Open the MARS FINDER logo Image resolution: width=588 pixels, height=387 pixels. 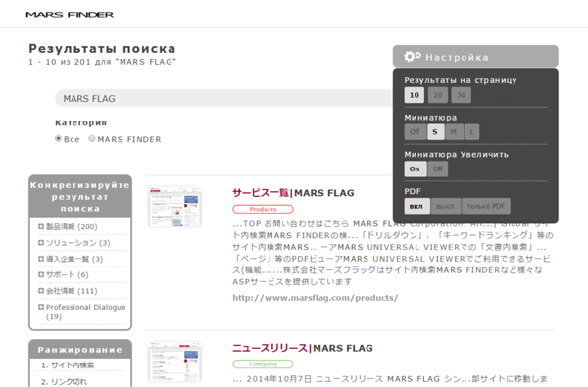click(70, 15)
